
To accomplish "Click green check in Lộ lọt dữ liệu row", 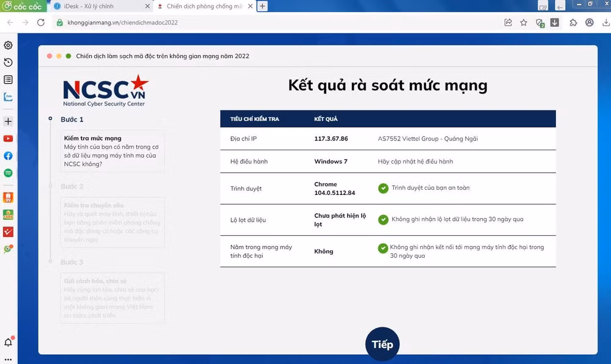I will point(384,220).
